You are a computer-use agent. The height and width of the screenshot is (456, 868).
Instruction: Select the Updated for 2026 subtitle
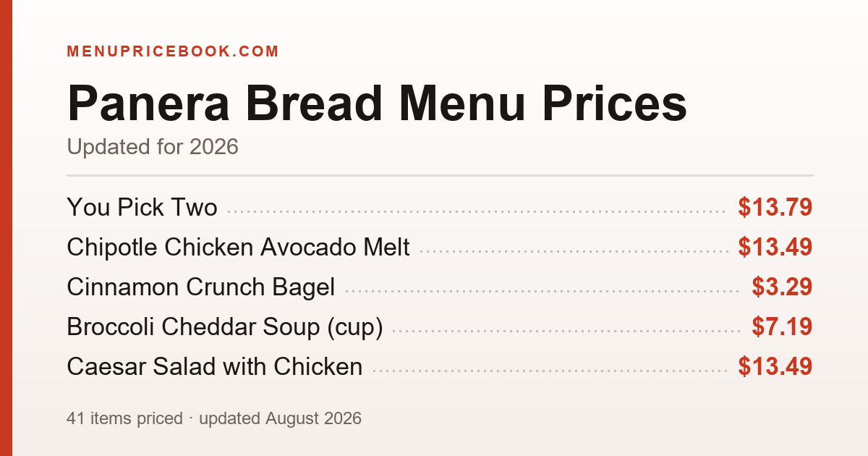(x=153, y=147)
